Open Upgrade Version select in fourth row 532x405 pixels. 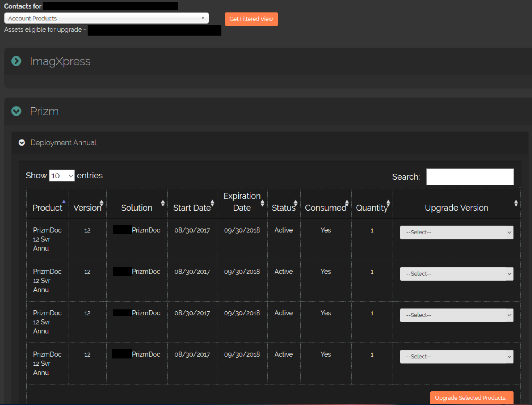tap(456, 356)
